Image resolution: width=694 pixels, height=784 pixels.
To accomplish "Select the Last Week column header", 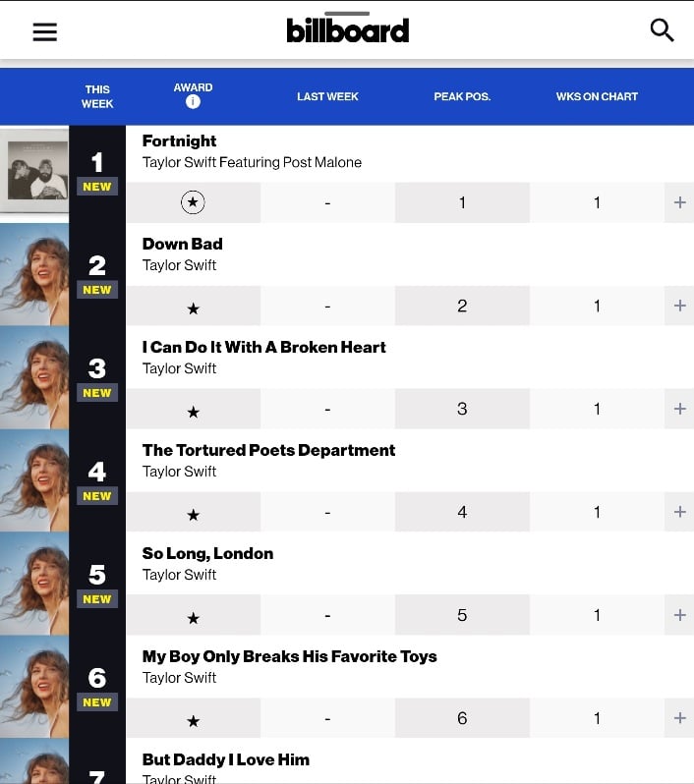I will coord(327,96).
